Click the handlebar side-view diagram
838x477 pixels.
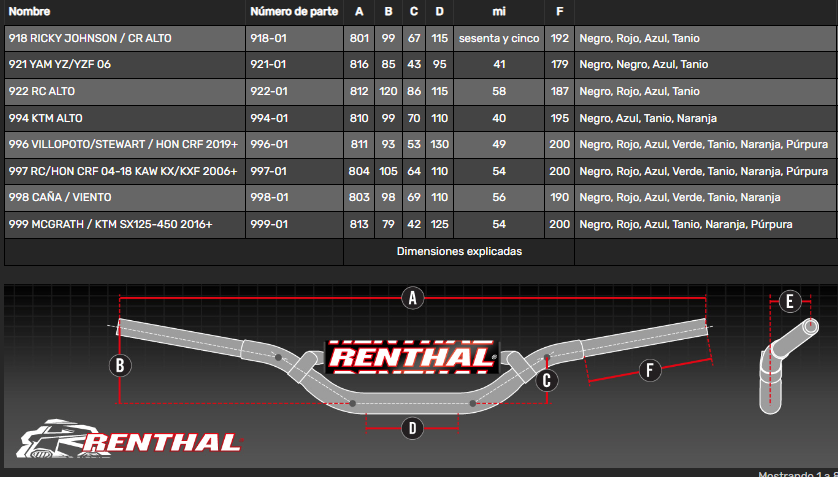point(789,366)
